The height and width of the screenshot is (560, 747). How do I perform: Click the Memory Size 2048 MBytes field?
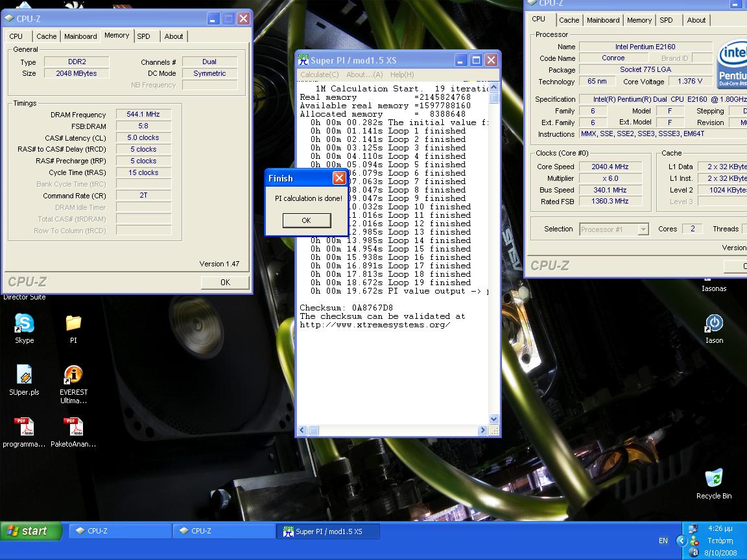77,73
